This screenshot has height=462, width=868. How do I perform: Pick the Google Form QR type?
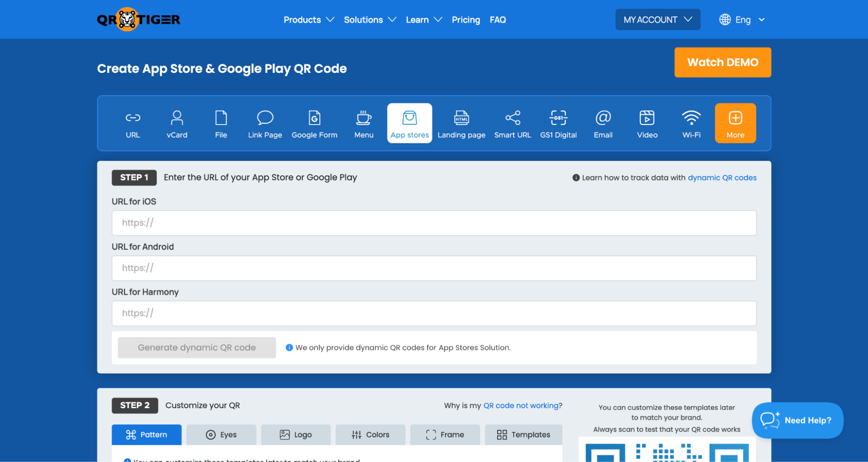coord(314,124)
